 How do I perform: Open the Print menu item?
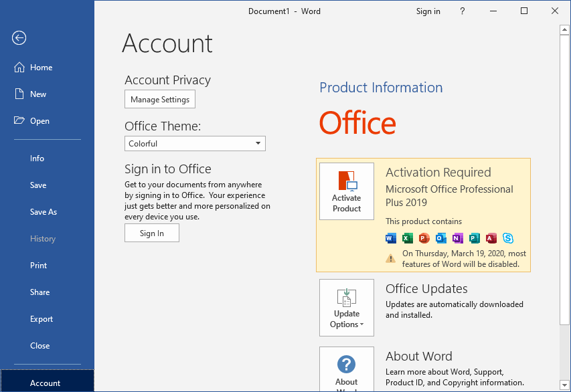pyautogui.click(x=39, y=266)
